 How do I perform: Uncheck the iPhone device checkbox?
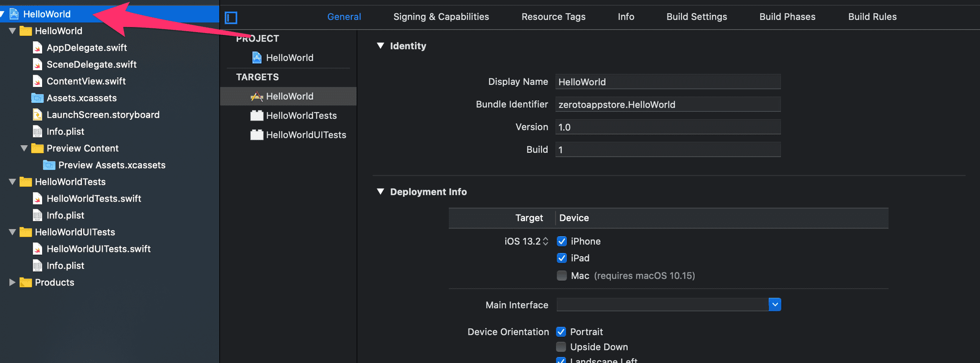[562, 241]
